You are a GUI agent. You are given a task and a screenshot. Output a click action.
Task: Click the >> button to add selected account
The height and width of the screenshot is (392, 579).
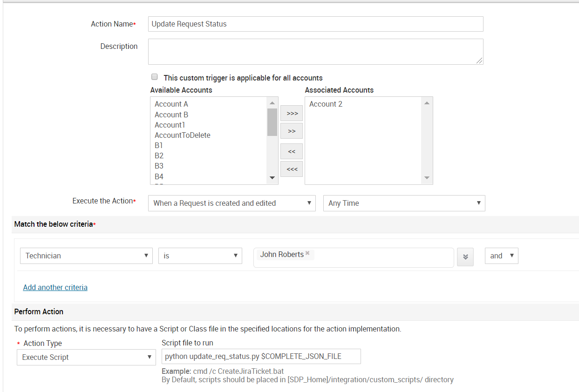[291, 131]
